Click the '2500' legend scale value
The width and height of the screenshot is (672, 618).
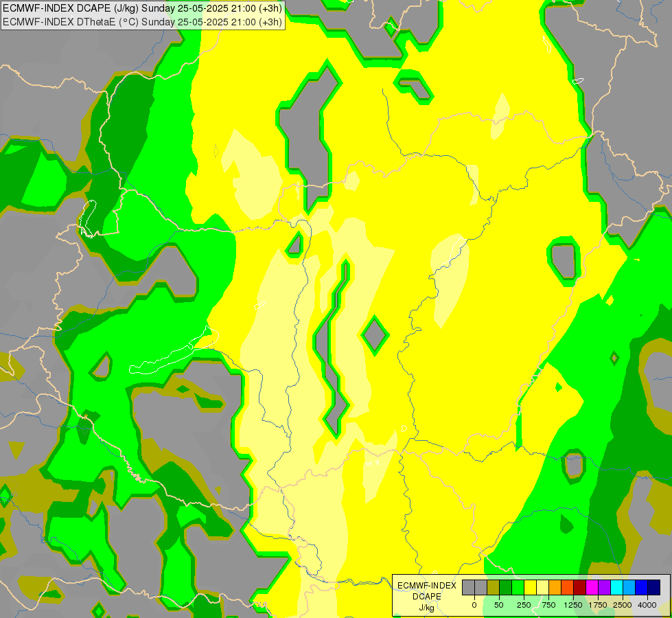click(x=623, y=605)
